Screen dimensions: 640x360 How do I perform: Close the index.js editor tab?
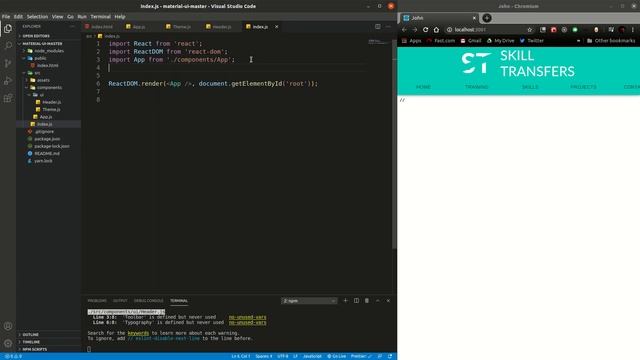click(276, 27)
